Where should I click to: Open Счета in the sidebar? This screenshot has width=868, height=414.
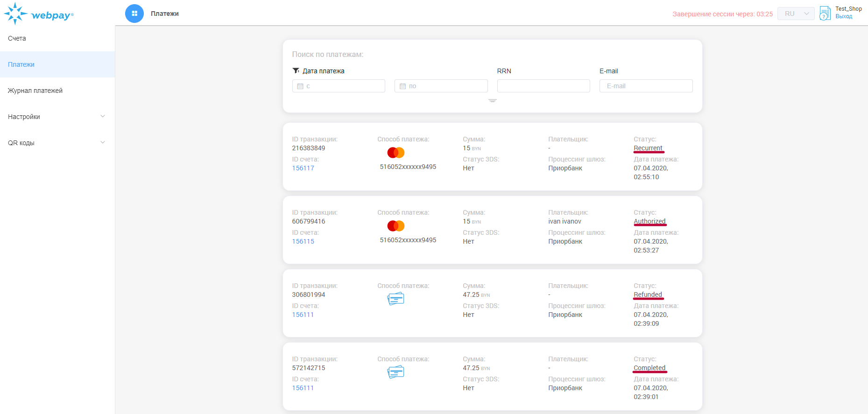[17, 38]
